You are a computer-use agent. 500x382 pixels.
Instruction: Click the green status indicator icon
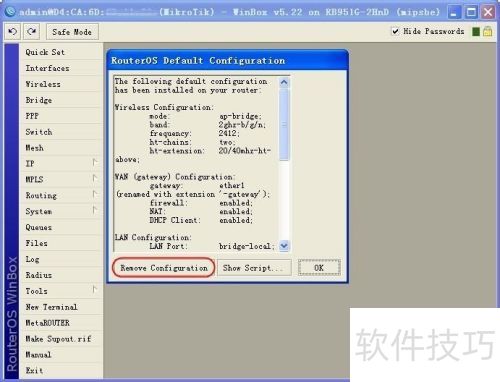476,31
